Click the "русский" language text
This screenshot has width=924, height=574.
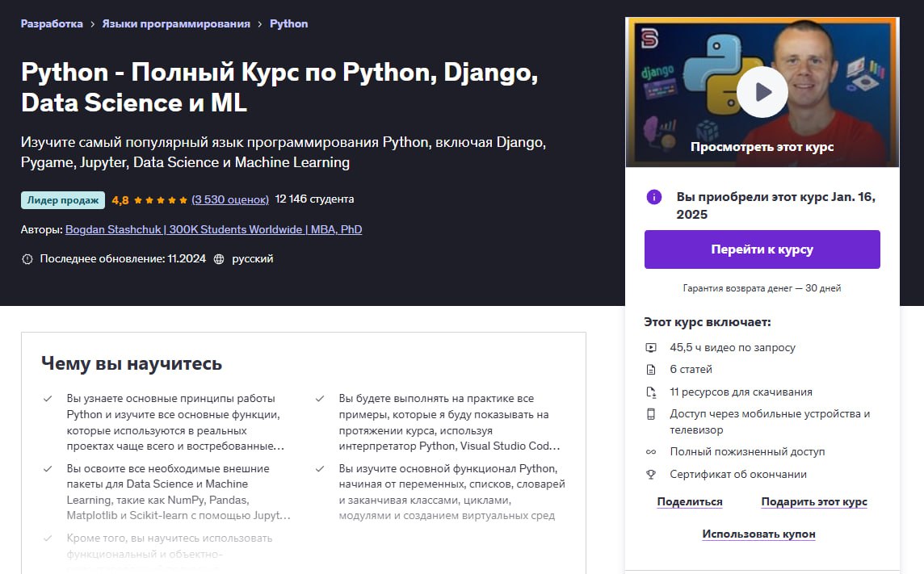coord(253,259)
